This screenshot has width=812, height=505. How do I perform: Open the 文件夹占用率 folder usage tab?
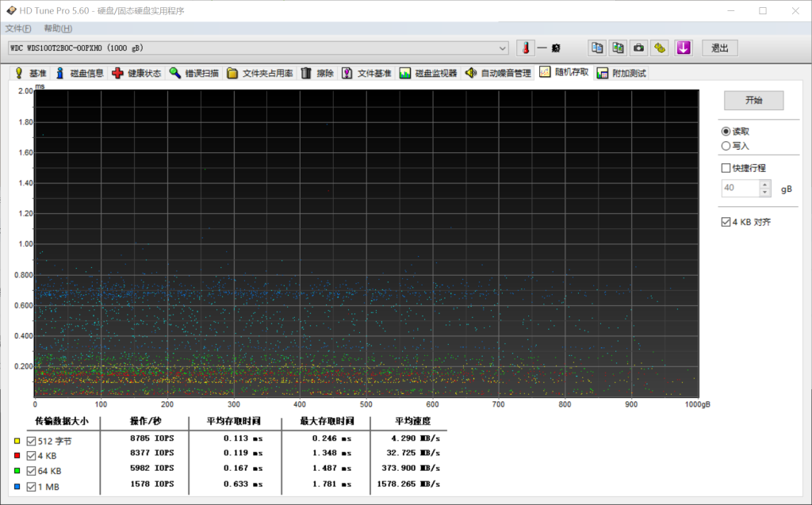[x=260, y=73]
